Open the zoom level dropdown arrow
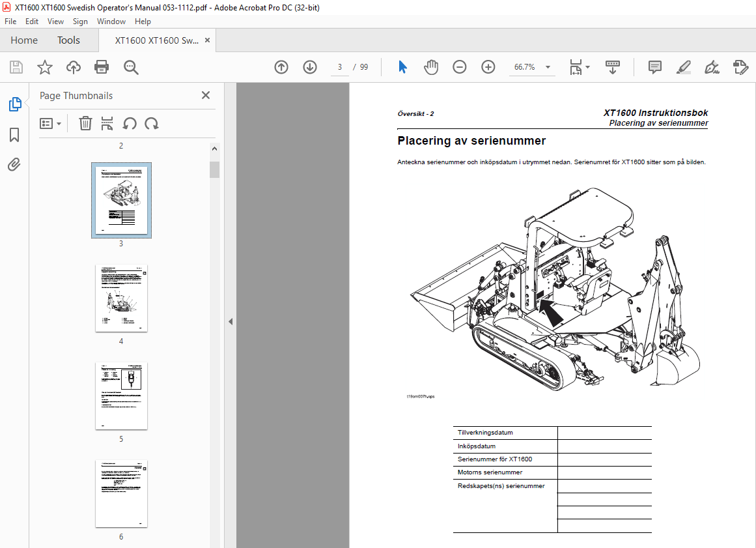 548,67
